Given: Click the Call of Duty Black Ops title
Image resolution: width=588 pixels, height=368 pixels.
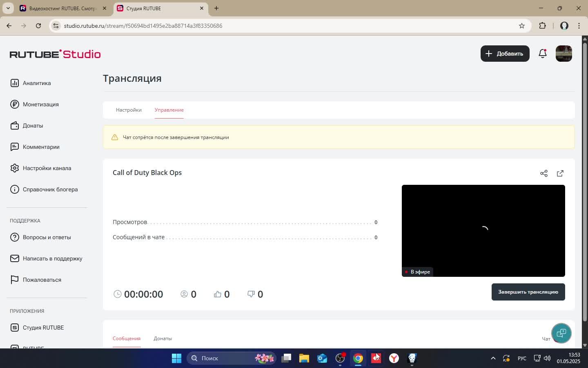Looking at the screenshot, I should pos(147,173).
